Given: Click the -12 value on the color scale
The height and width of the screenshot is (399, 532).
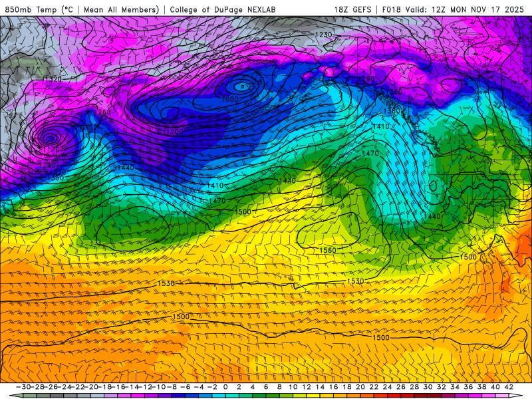Looking at the screenshot, I should 145,387.
